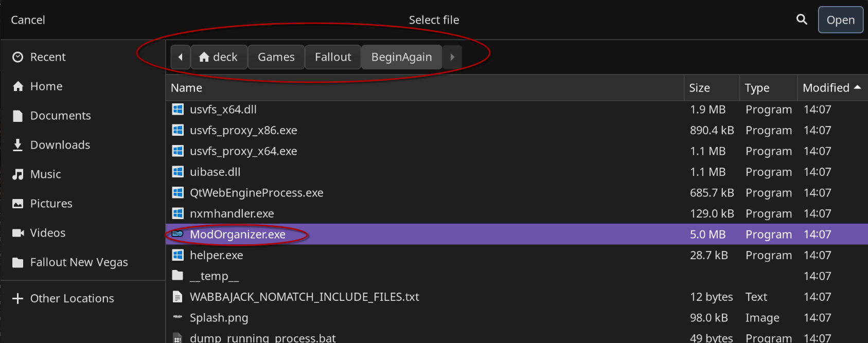The height and width of the screenshot is (343, 868).
Task: Click the __temp__ folder icon
Action: pyautogui.click(x=178, y=276)
